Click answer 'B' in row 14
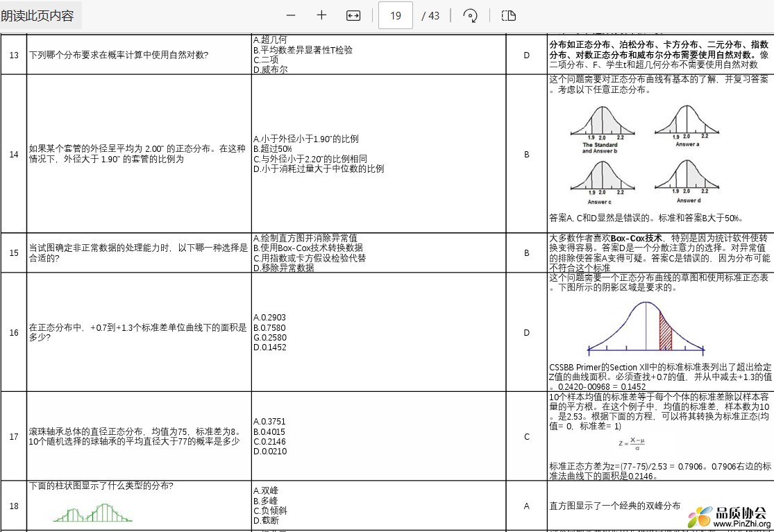This screenshot has height=532, width=774. 526,154
